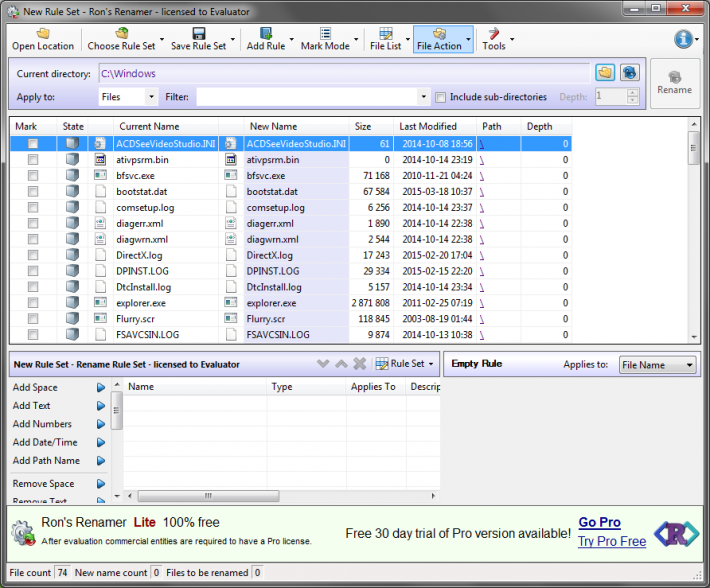Click the Add Rule toolbar icon

[266, 33]
